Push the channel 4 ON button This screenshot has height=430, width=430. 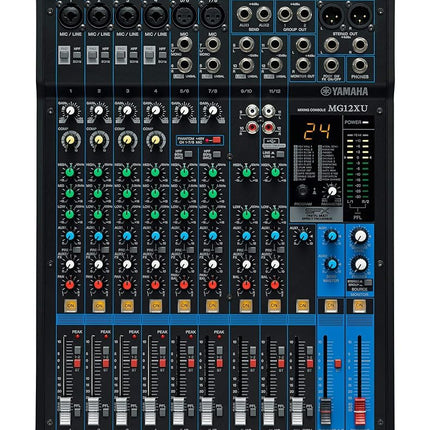[x=156, y=306]
